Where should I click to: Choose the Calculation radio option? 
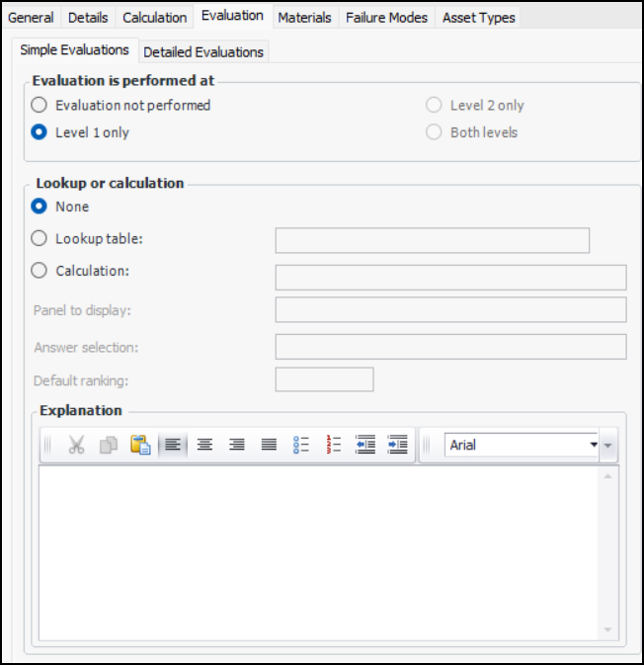pos(39,270)
